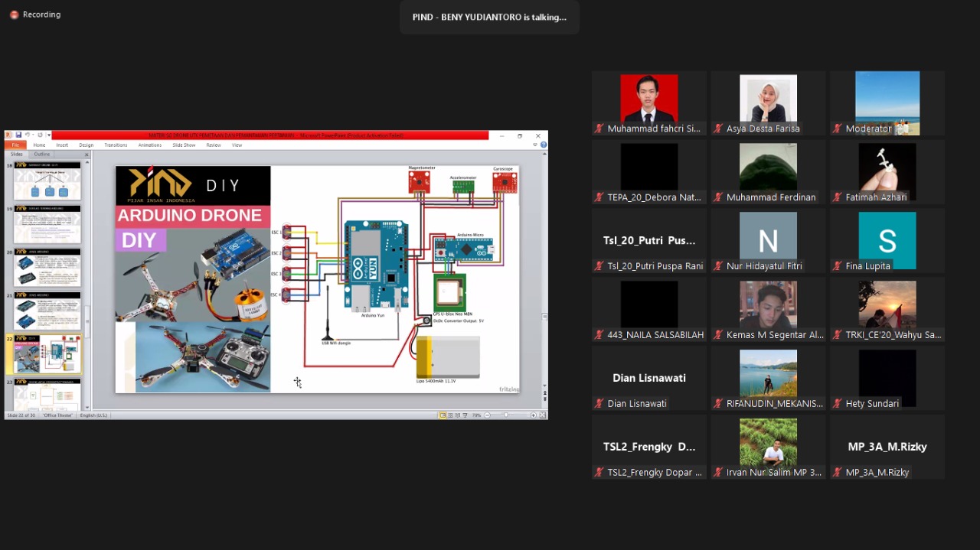Open the Slide Show ribbon tab
This screenshot has height=550, width=980.
click(x=184, y=145)
